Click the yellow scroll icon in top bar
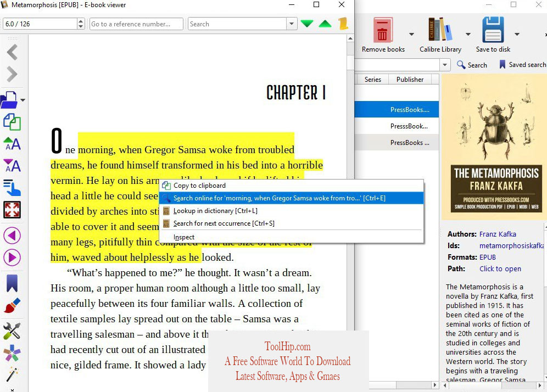This screenshot has width=547, height=392. point(343,24)
